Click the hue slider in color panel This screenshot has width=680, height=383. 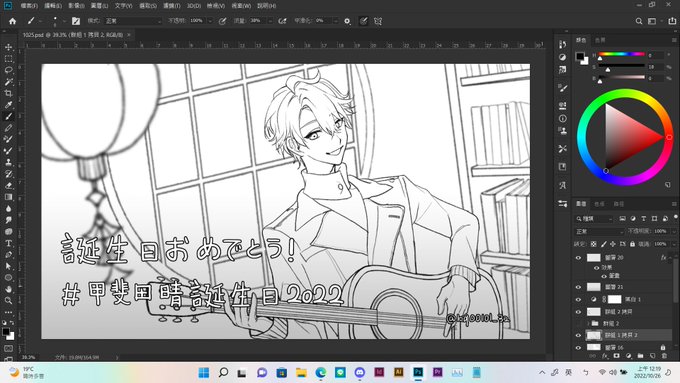[x=621, y=54]
